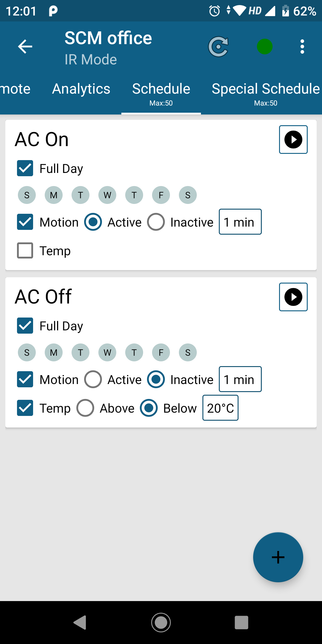Screen dimensions: 322x644
Task: Run the AC On schedule play button
Action: click(x=293, y=140)
